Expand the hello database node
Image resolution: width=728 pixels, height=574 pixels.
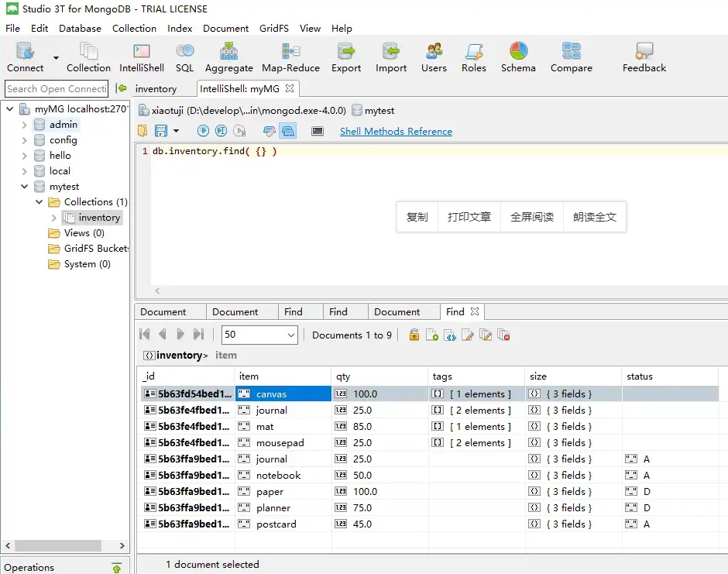[x=25, y=156]
